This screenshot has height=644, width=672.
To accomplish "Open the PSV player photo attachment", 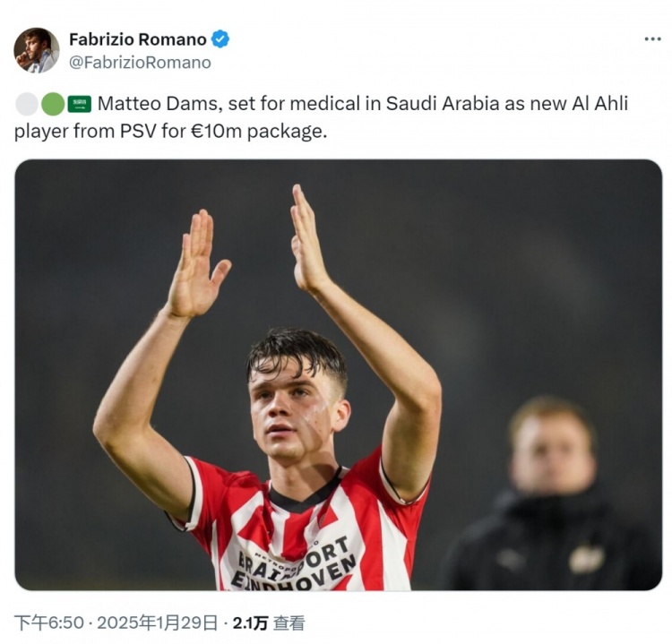I will click(338, 375).
